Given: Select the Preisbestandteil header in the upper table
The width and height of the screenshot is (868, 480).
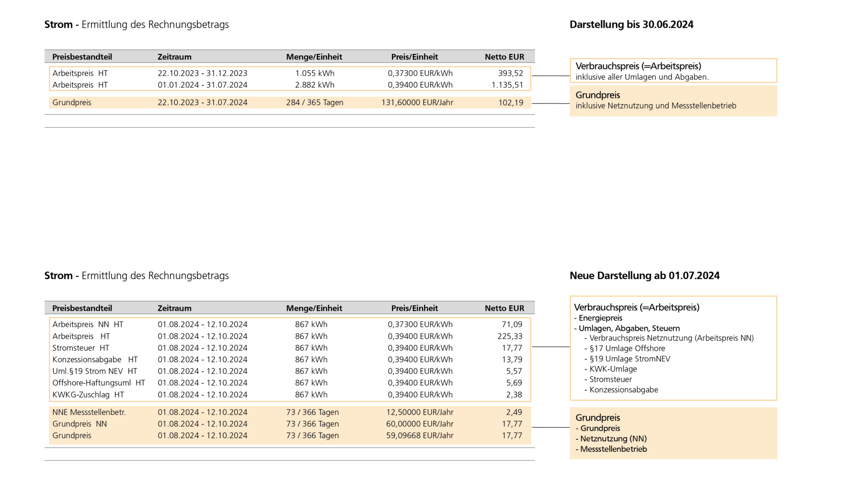Looking at the screenshot, I should [82, 57].
